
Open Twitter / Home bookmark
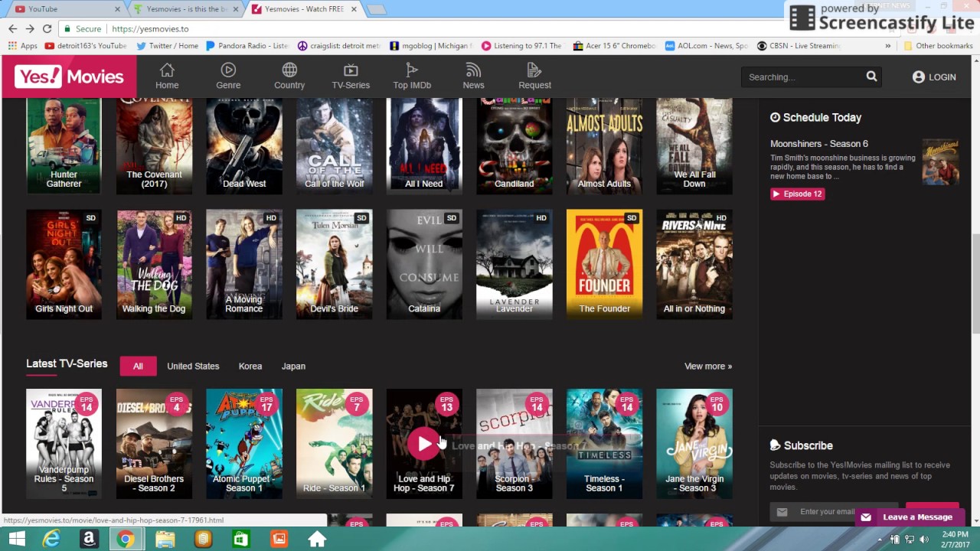(x=167, y=46)
